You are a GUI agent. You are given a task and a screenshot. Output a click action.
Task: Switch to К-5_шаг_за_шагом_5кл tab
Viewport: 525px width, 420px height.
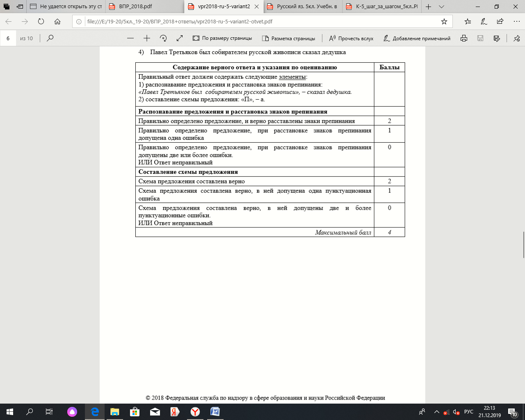click(382, 7)
